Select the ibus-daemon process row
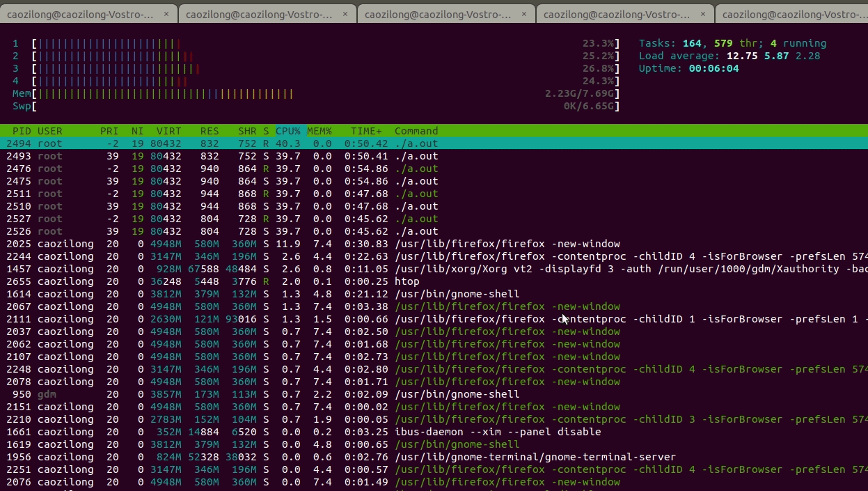The height and width of the screenshot is (491, 868). (x=434, y=432)
